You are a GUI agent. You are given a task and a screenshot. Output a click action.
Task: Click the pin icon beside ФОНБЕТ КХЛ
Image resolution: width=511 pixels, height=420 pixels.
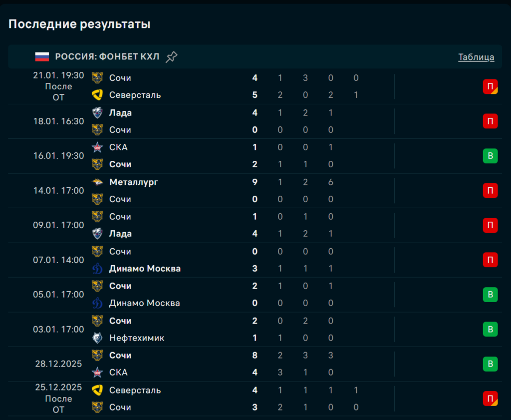171,57
